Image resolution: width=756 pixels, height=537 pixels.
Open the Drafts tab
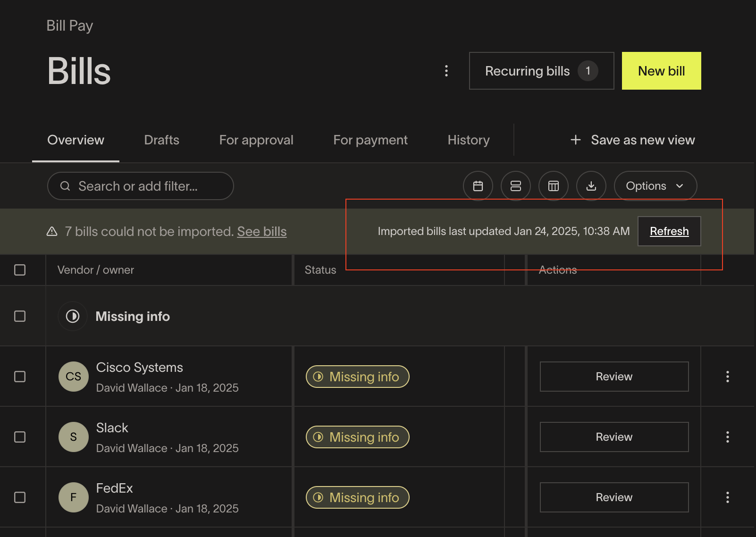click(x=161, y=140)
